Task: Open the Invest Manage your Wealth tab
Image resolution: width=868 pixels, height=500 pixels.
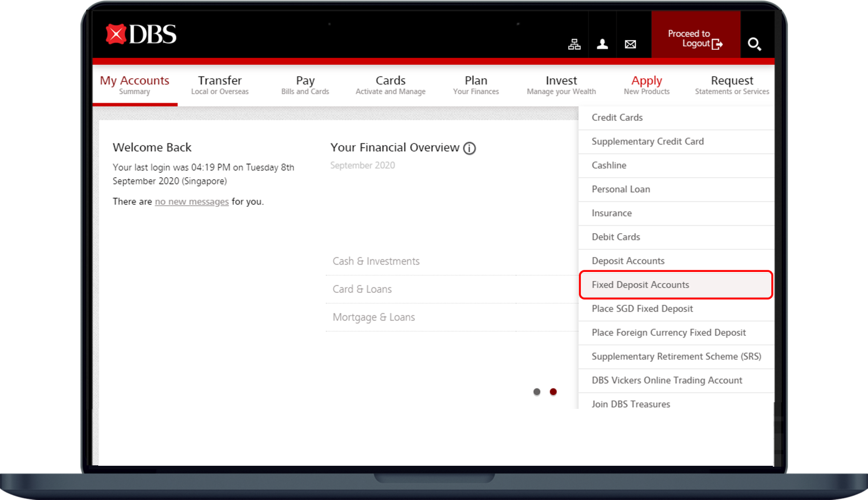Action: (561, 84)
